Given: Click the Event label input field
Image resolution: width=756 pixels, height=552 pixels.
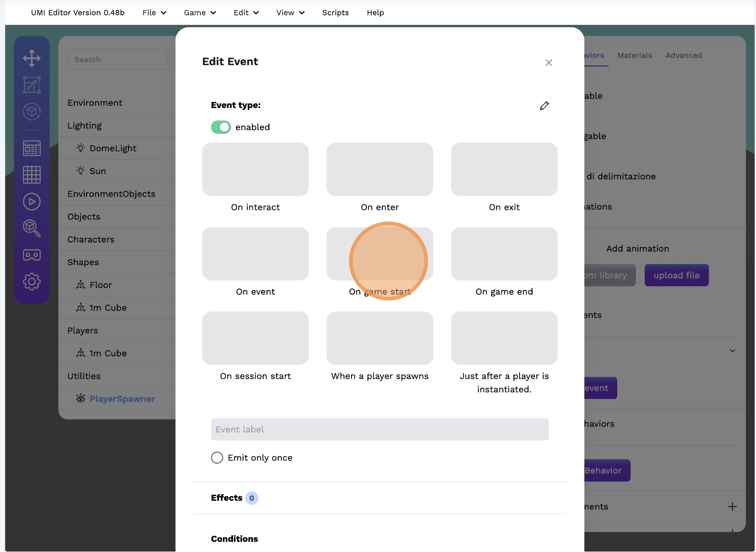Looking at the screenshot, I should [x=379, y=430].
